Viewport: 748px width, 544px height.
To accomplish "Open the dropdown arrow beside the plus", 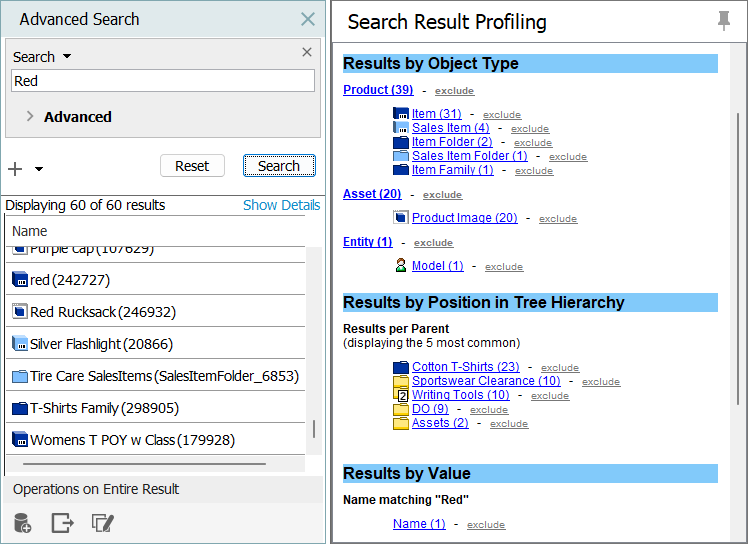I will (39, 169).
